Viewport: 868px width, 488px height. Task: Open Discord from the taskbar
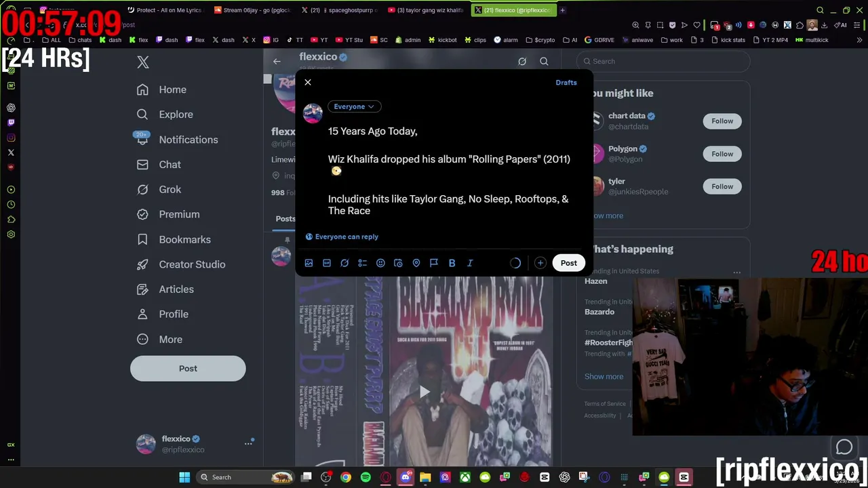[x=406, y=478]
